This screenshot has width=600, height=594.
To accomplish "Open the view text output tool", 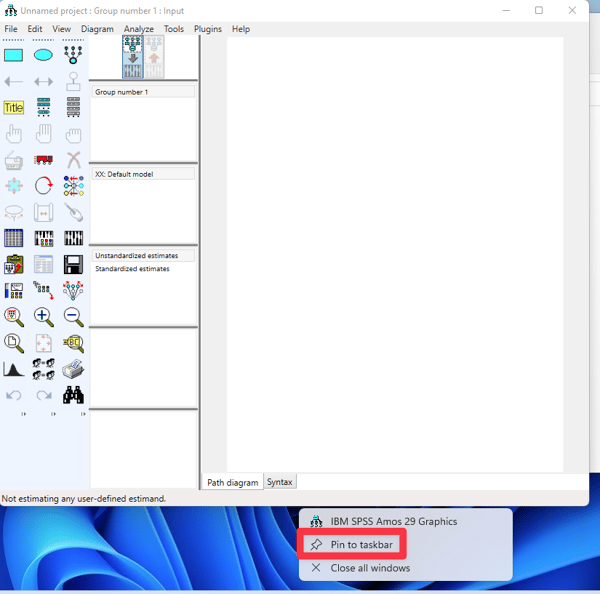I will (x=44, y=264).
